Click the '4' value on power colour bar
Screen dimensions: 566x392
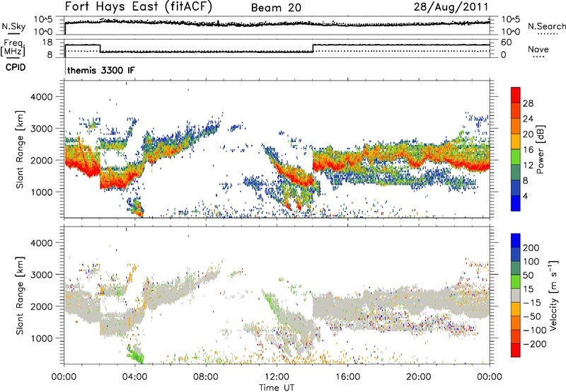(x=525, y=196)
